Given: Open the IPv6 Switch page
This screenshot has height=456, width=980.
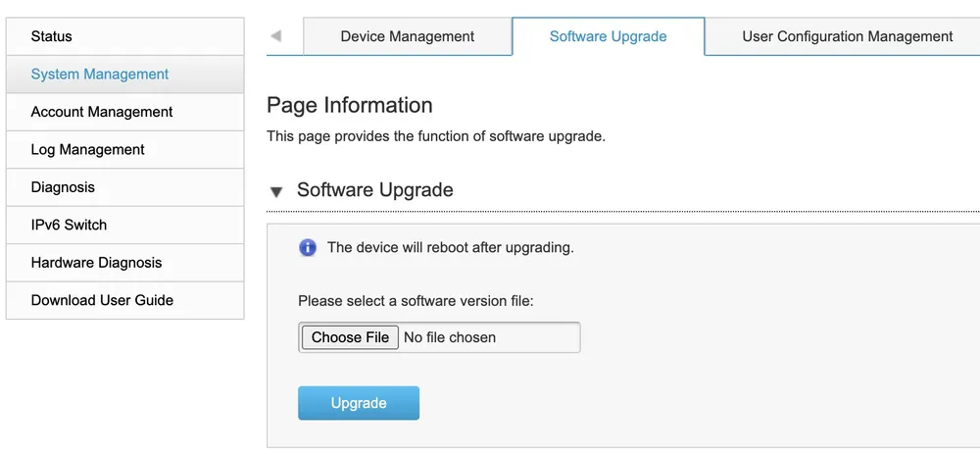Looking at the screenshot, I should [125, 225].
